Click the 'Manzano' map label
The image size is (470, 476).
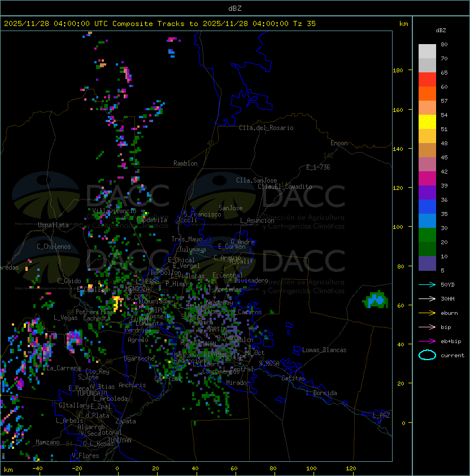click(x=47, y=442)
